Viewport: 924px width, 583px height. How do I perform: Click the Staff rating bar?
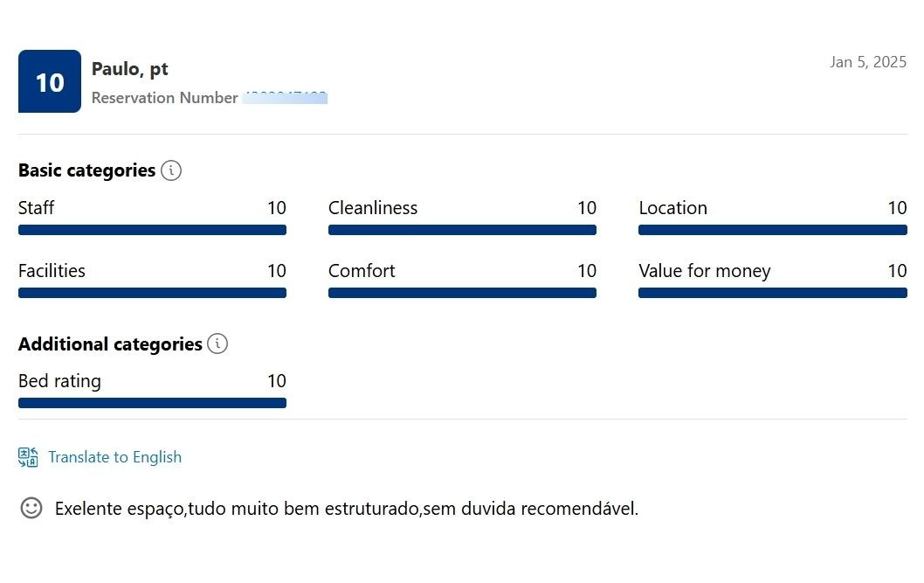click(152, 230)
